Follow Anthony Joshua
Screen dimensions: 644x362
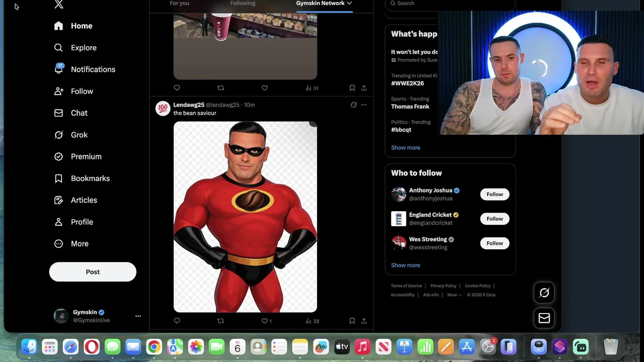coord(495,195)
